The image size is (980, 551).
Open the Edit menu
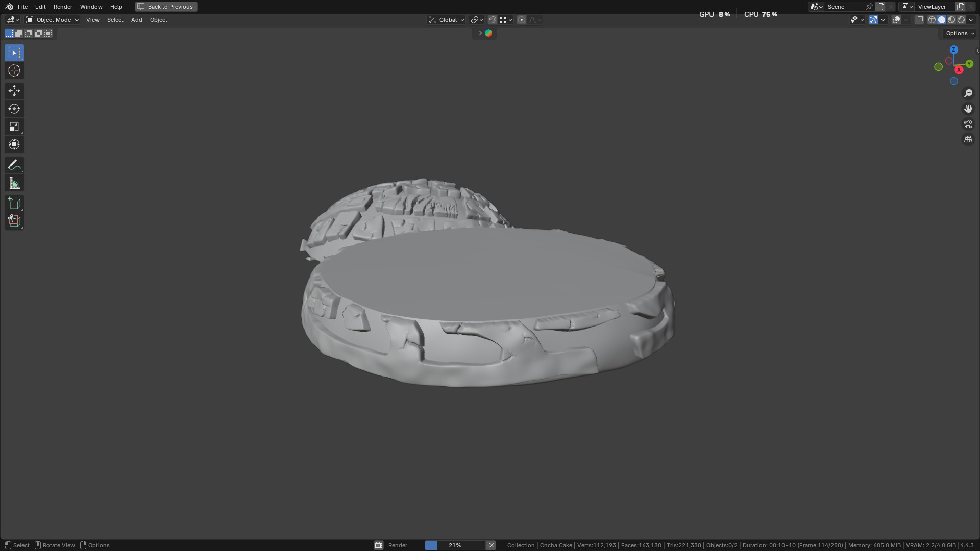40,7
